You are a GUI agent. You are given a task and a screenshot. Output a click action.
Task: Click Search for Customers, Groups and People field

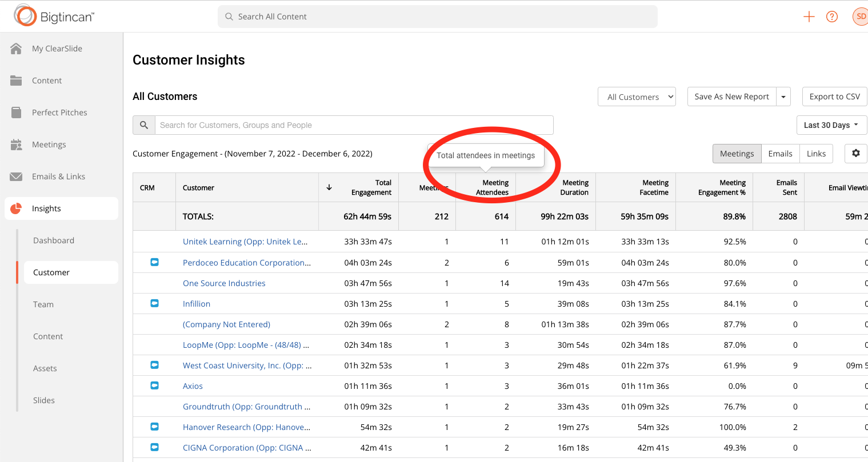pos(354,125)
